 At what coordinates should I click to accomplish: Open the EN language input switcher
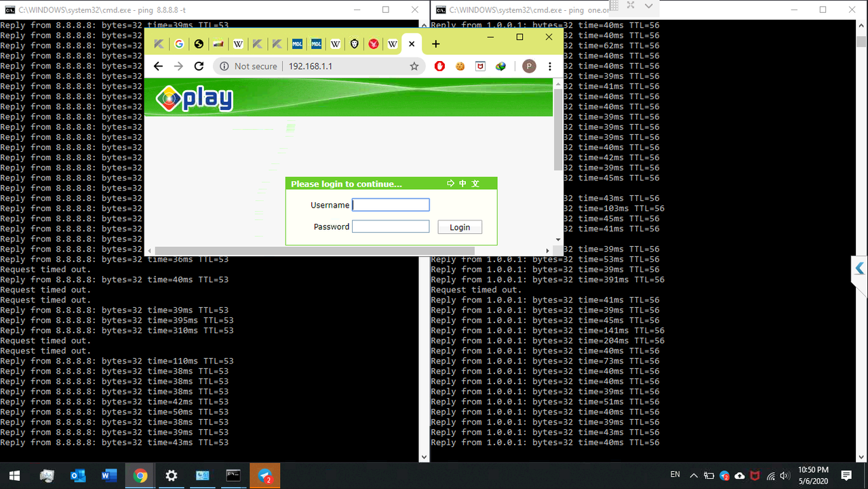(x=675, y=475)
